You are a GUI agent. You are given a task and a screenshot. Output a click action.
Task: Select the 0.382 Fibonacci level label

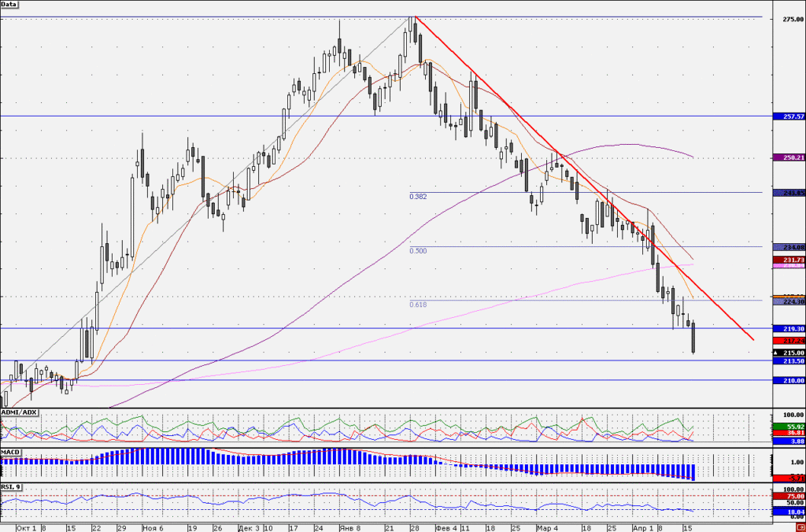pos(418,196)
